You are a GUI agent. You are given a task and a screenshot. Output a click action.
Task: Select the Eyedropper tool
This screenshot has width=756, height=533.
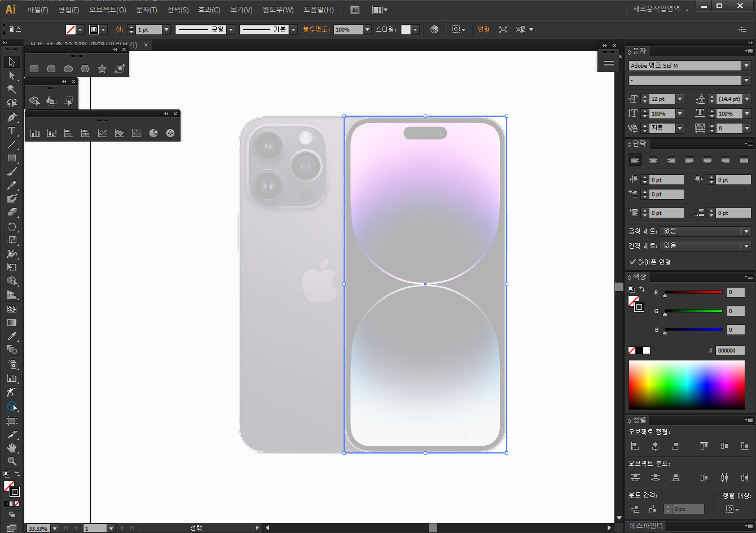pyautogui.click(x=12, y=336)
